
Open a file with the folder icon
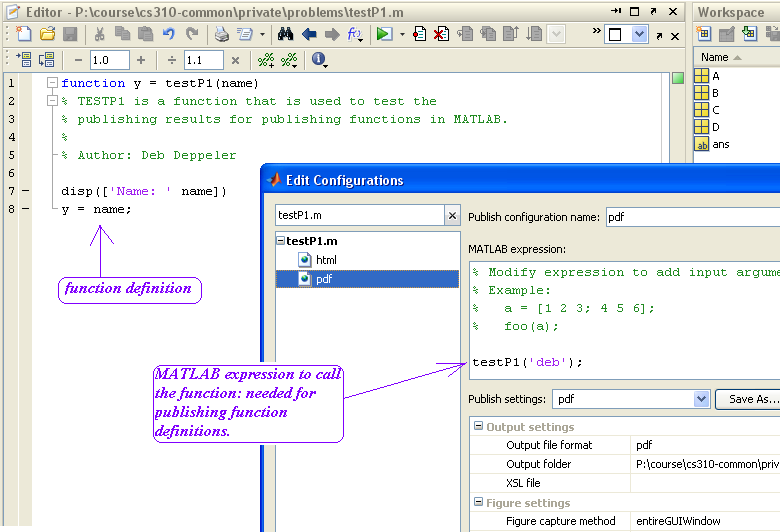click(47, 34)
